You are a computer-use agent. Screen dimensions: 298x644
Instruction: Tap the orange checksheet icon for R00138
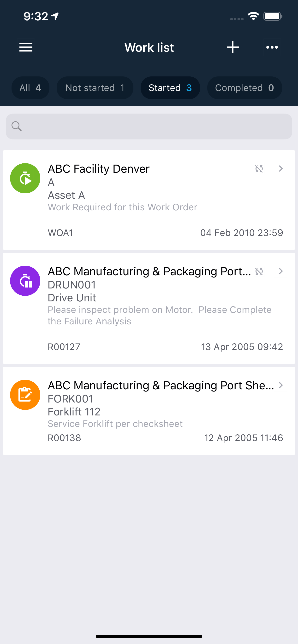tap(25, 395)
